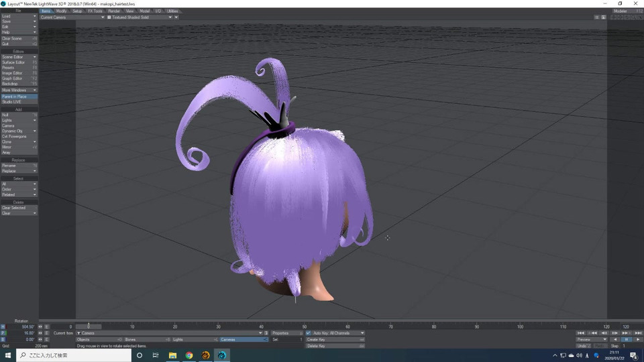Switch to the Utilities tab

click(x=172, y=11)
